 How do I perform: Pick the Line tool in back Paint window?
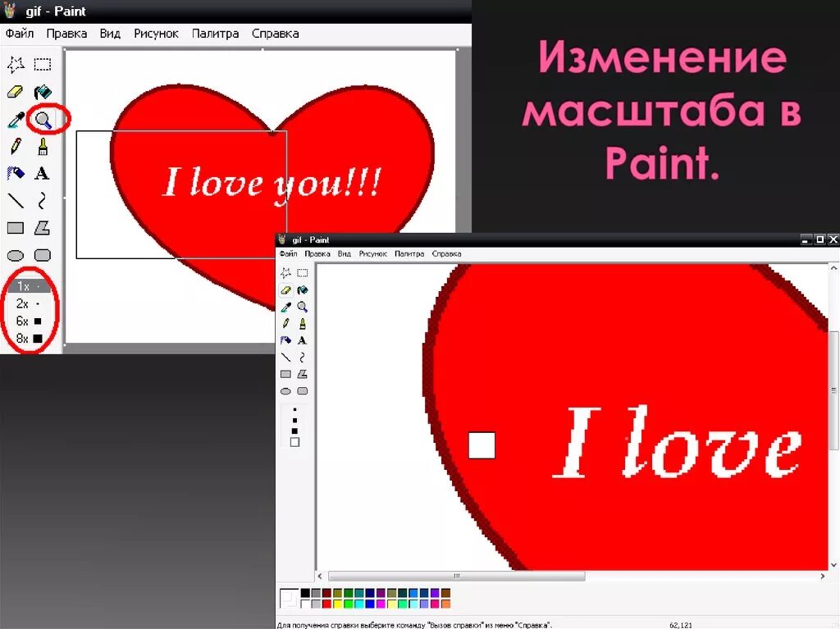coord(16,201)
